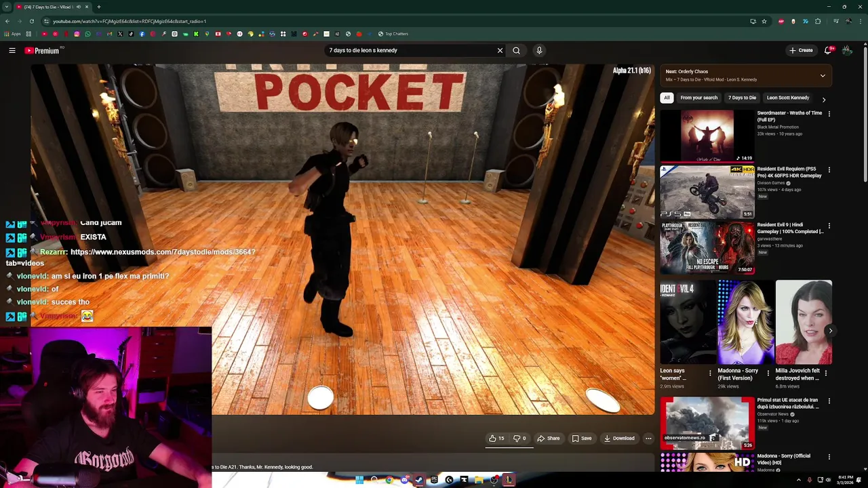The image size is (868, 488).
Task: Open the Leon says women short
Action: [x=687, y=322]
